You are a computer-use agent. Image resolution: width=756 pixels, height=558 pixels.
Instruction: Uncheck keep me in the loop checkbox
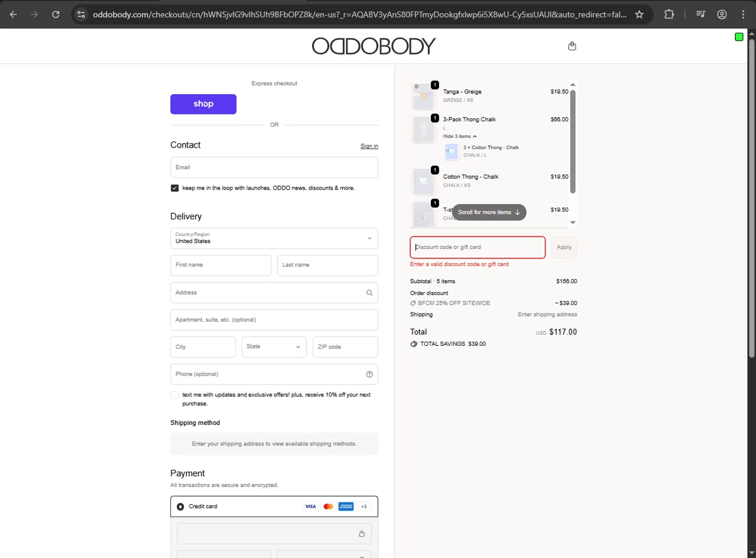pyautogui.click(x=174, y=188)
